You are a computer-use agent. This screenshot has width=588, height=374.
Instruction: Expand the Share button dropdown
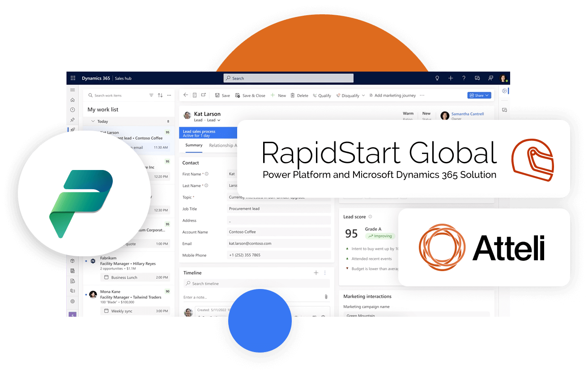click(486, 95)
